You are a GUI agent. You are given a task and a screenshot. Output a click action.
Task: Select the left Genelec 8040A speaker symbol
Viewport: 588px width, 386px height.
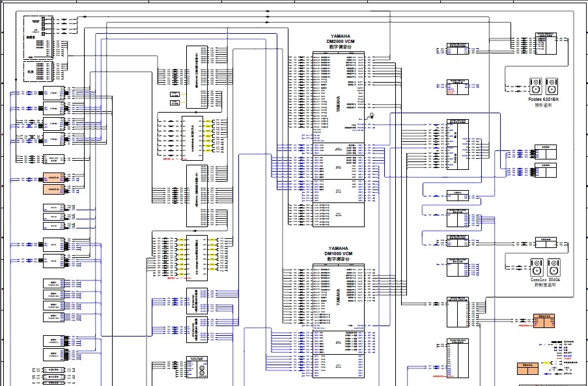point(537,268)
